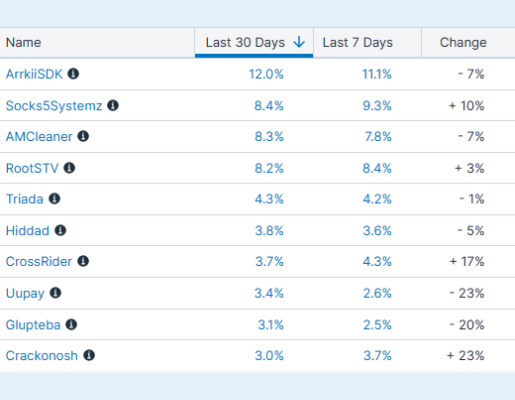
Task: Sort by Last 7 Days column
Action: 367,43
